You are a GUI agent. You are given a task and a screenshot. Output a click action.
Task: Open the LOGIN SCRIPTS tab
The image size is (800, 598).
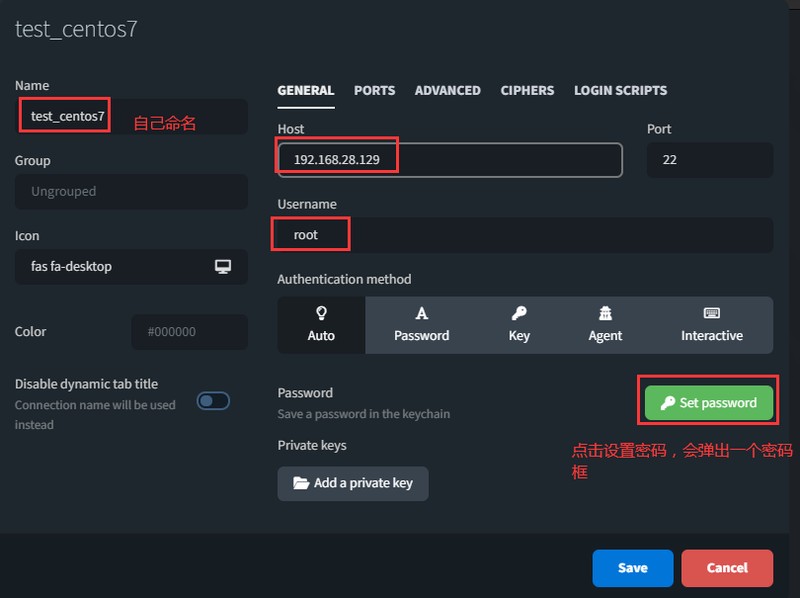620,91
